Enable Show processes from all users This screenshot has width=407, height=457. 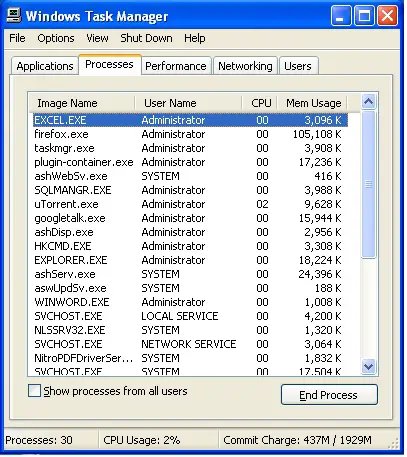(x=35, y=391)
